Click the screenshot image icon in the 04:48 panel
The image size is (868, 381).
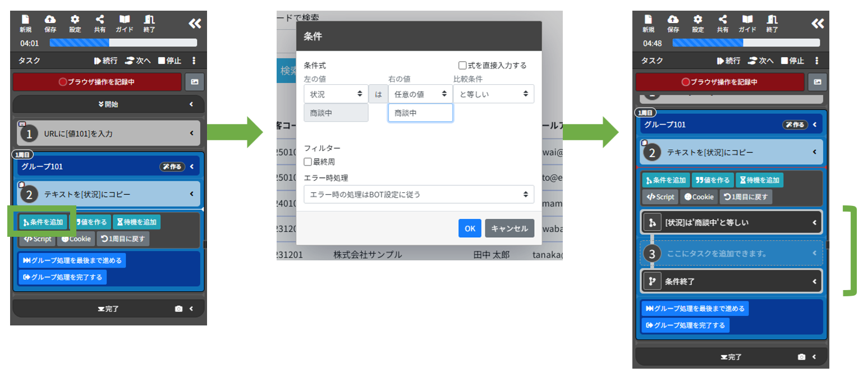[x=818, y=82]
